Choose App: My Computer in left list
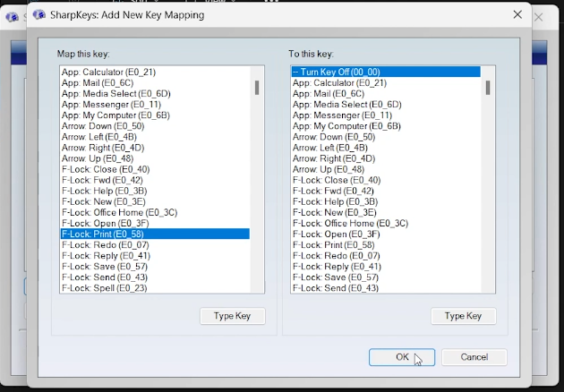Image resolution: width=564 pixels, height=392 pixels. 115,115
